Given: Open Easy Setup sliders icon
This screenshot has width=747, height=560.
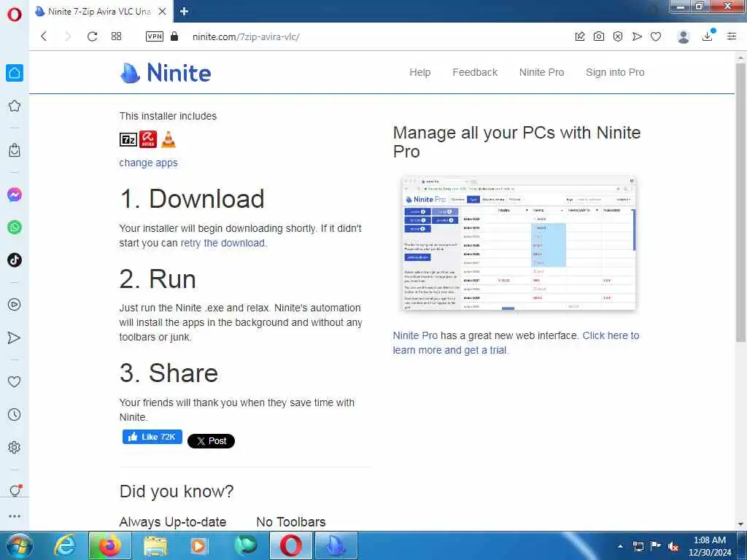Looking at the screenshot, I should pyautogui.click(x=732, y=36).
